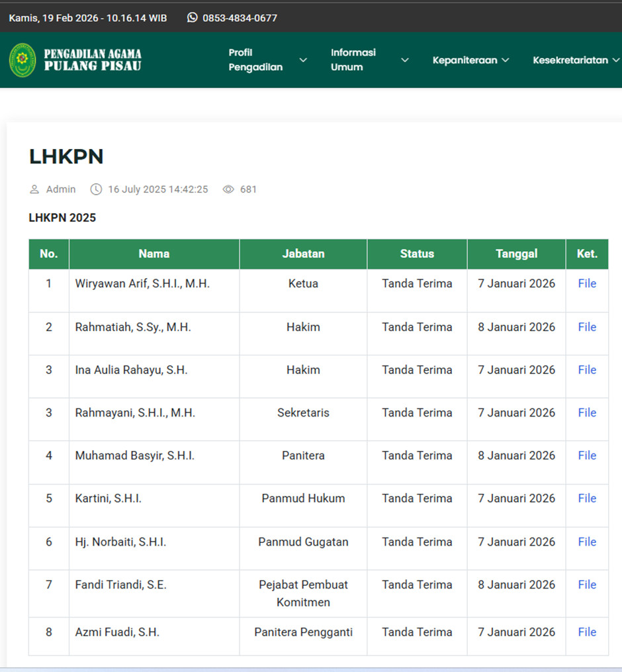The height and width of the screenshot is (672, 622).
Task: Open File link for Rahmayani, Sekretaris
Action: pyautogui.click(x=587, y=412)
